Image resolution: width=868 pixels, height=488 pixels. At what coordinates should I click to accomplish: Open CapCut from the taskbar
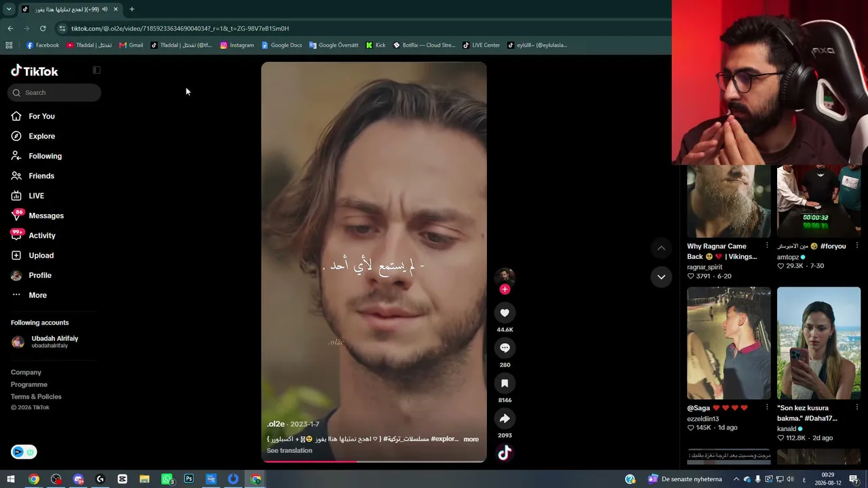122,479
